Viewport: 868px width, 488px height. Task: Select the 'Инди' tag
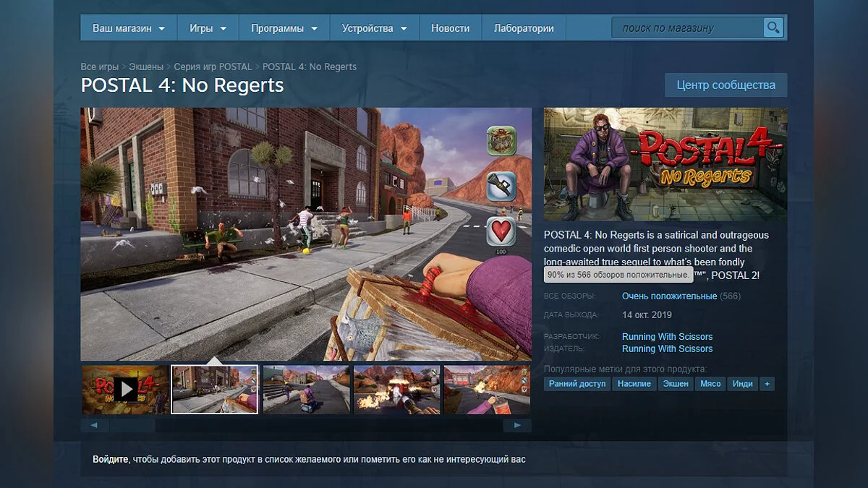742,384
